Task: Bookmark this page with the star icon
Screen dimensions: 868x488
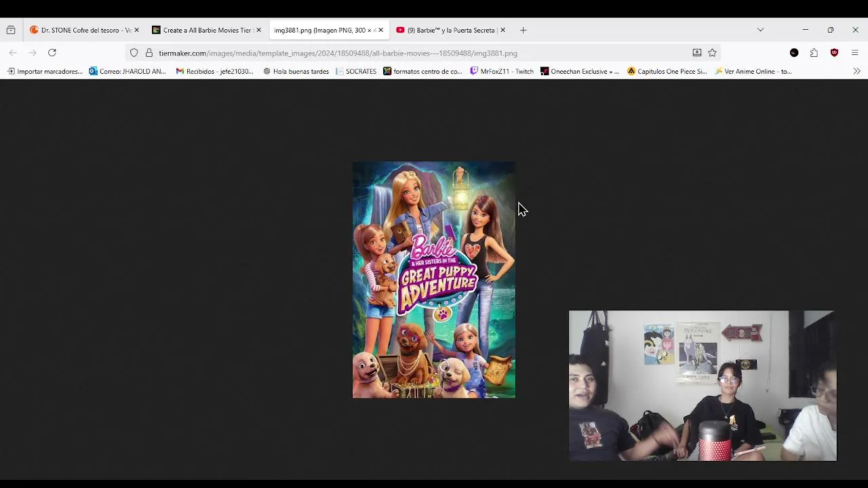Action: [x=712, y=53]
